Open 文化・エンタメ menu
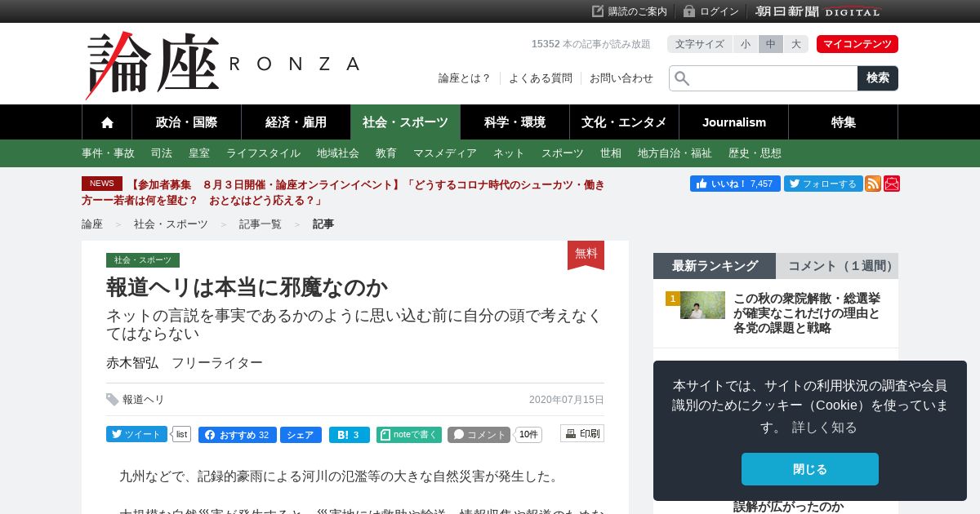The width and height of the screenshot is (980, 514). coord(624,122)
